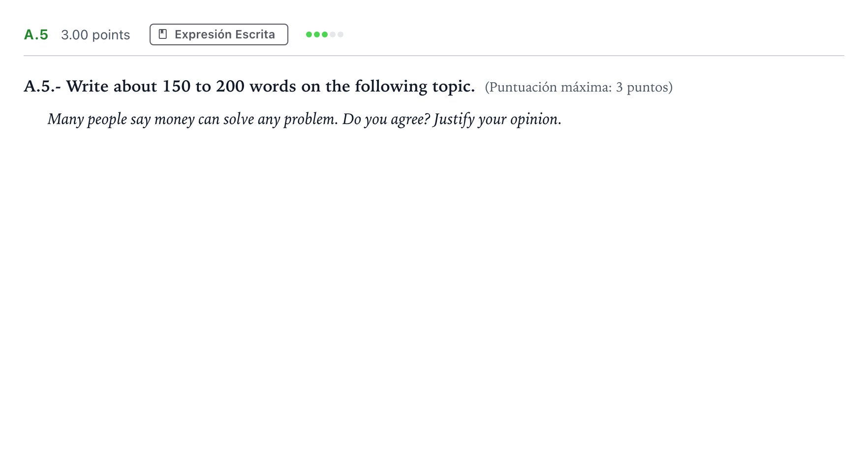This screenshot has width=868, height=453.
Task: Click the italic prompt about money solving problems
Action: coord(305,119)
